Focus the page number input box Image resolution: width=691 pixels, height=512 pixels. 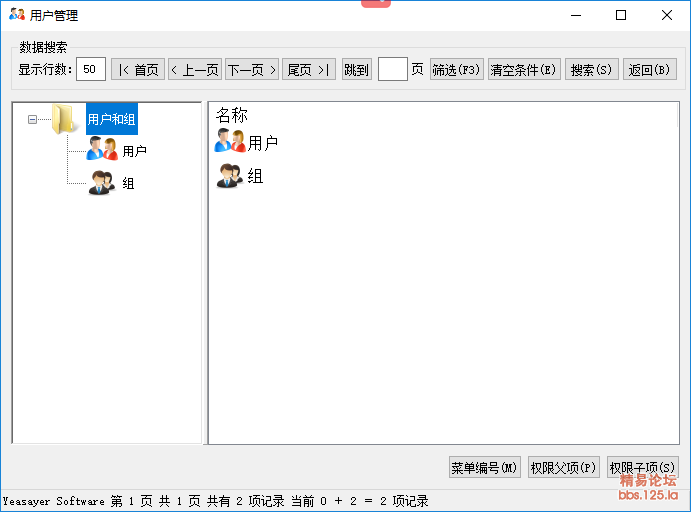(393, 69)
